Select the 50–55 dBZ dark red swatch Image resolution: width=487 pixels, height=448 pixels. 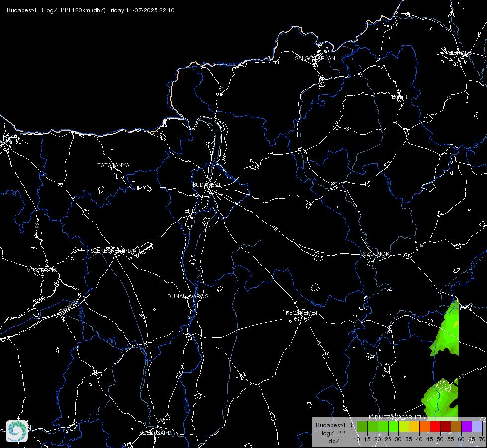[446, 426]
